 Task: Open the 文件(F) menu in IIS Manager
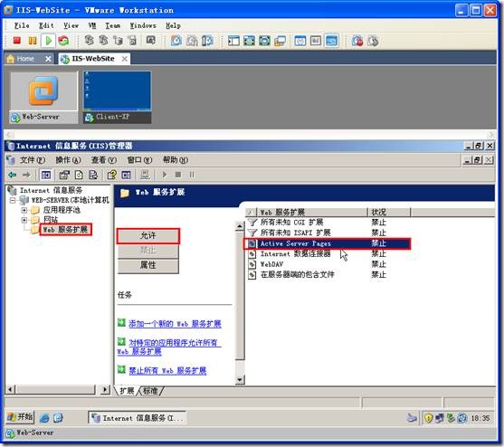33,160
